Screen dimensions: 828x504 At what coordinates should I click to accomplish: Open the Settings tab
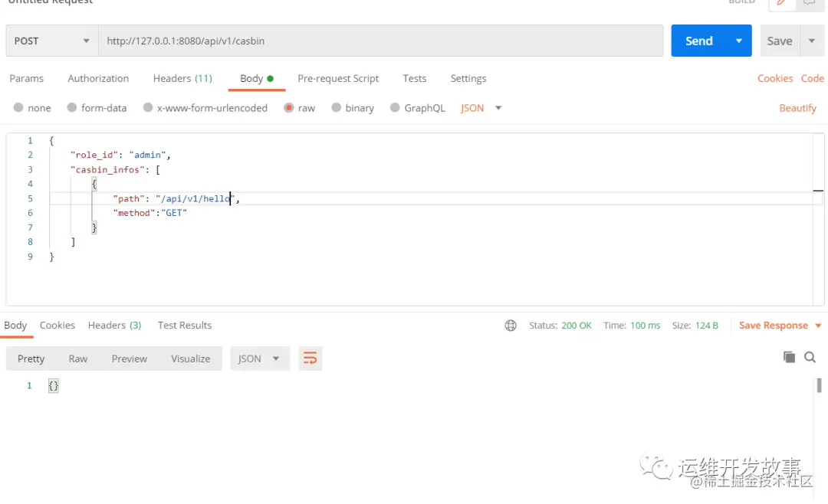click(468, 79)
